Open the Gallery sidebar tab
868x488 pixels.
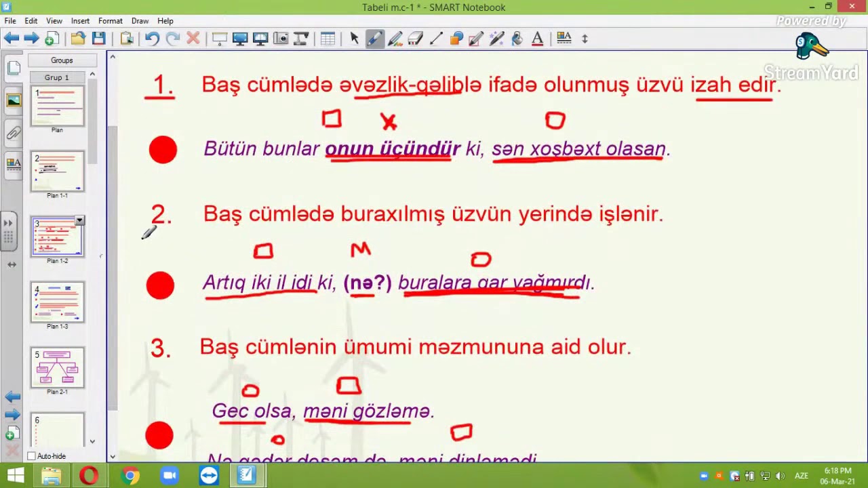click(x=13, y=101)
